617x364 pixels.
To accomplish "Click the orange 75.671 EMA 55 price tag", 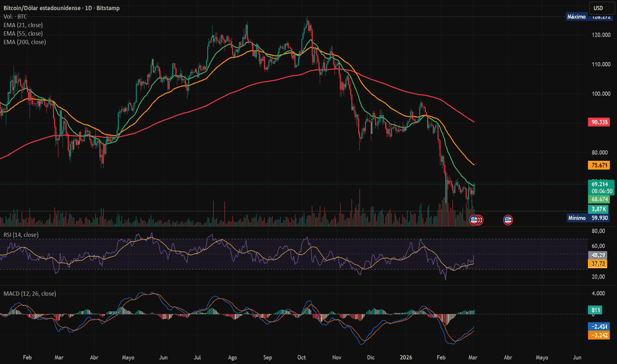I will (599, 165).
